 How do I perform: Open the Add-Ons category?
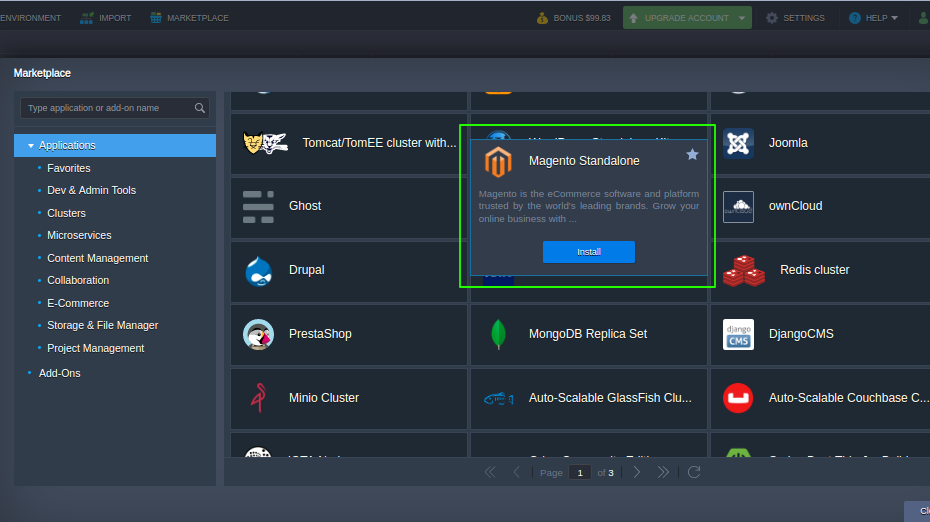[x=59, y=373]
